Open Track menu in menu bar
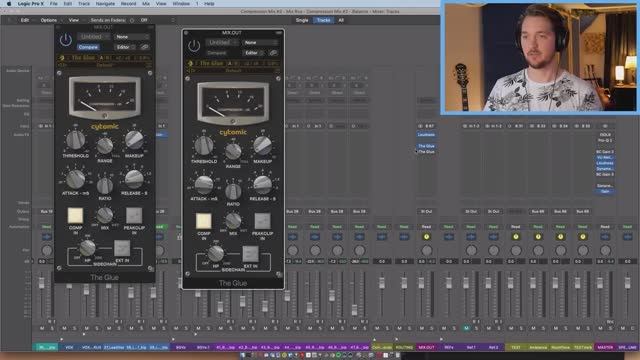640x360 pixels. [84, 4]
